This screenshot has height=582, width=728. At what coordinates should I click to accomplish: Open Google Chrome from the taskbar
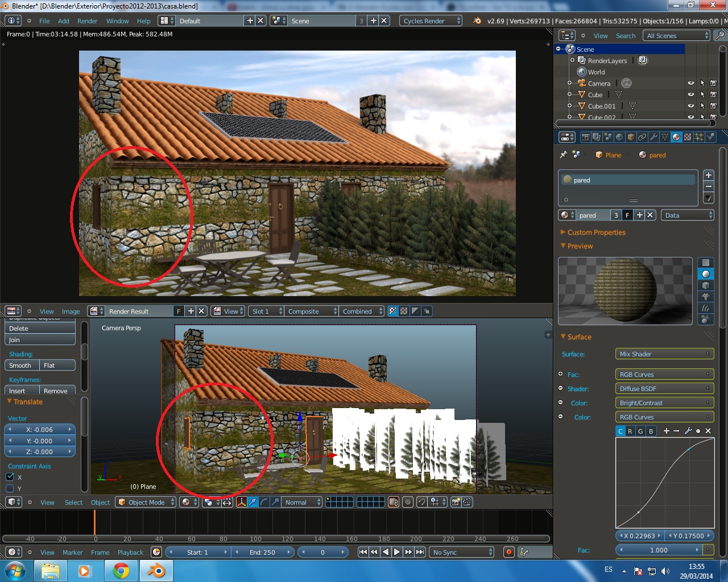tap(121, 571)
